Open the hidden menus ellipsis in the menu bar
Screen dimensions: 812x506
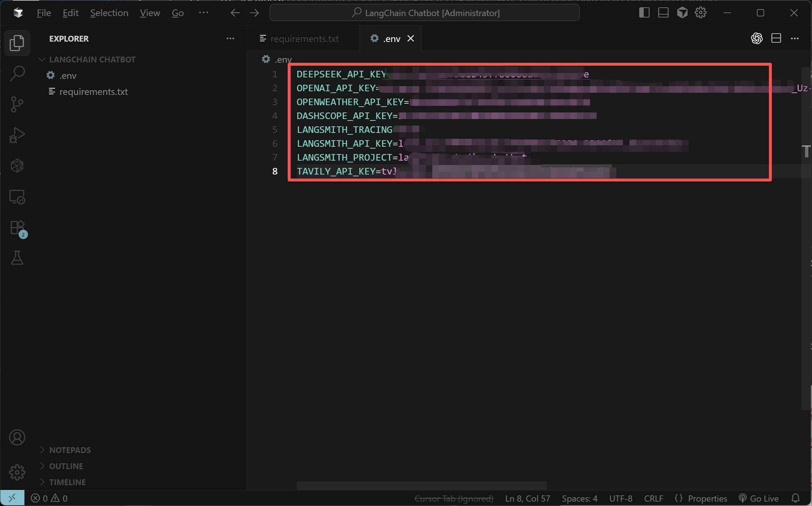point(203,13)
